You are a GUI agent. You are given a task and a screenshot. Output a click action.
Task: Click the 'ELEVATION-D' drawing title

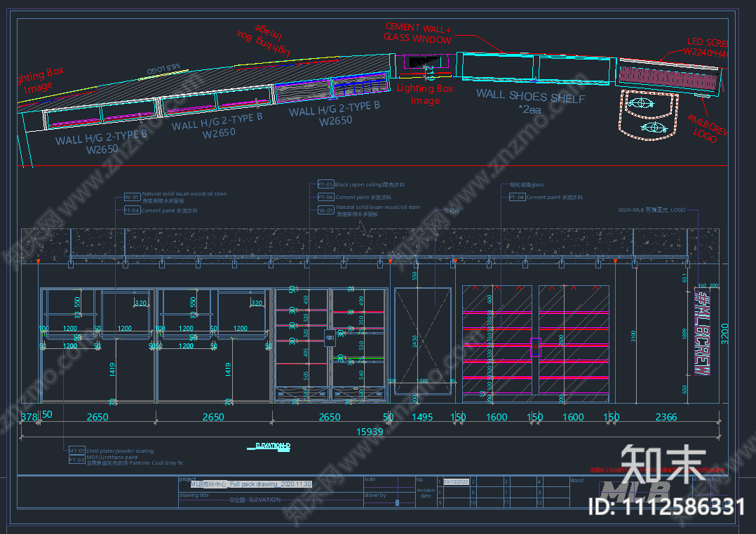[272, 446]
